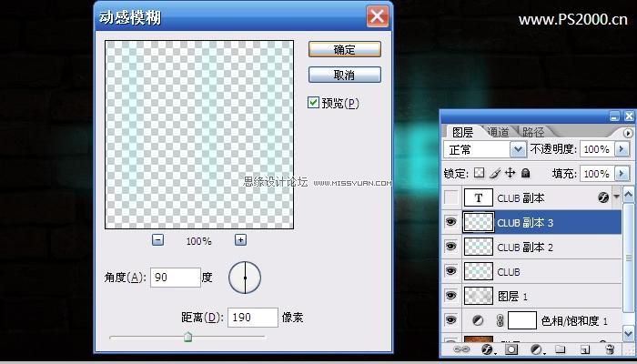
Task: Click the adjustment icon of 色相/饱和度 1
Action: pos(478,321)
